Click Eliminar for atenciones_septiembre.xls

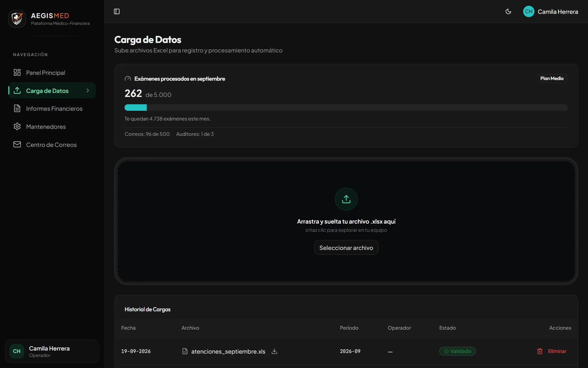[557, 351]
